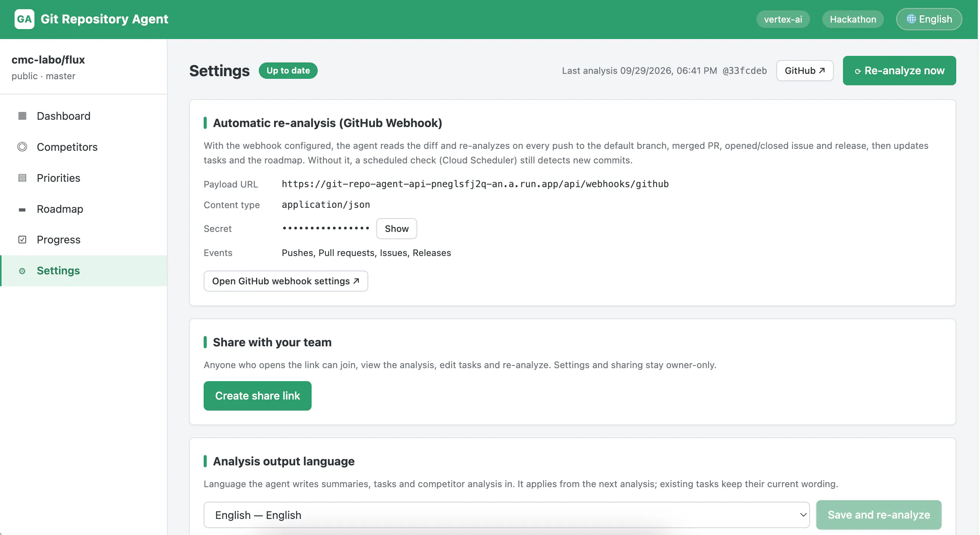Click the masked Secret dots
Image resolution: width=980 pixels, height=535 pixels.
click(325, 228)
